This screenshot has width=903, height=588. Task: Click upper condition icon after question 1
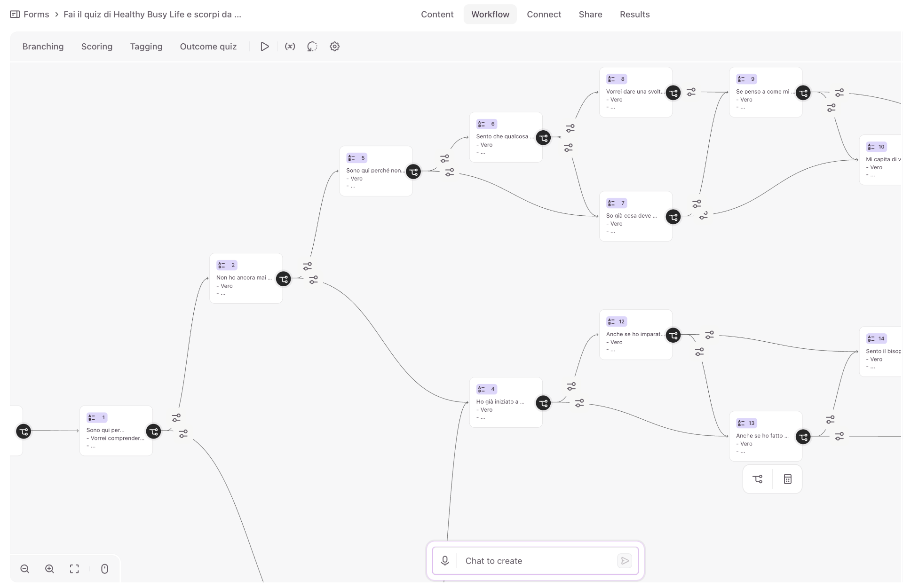tap(176, 418)
